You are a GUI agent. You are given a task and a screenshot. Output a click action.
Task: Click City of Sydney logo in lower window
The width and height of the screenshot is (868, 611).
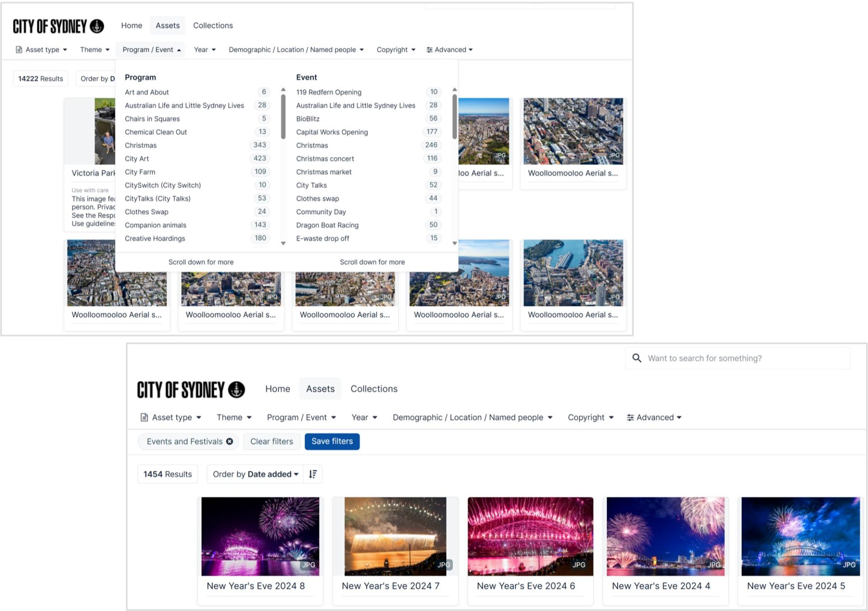[191, 390]
